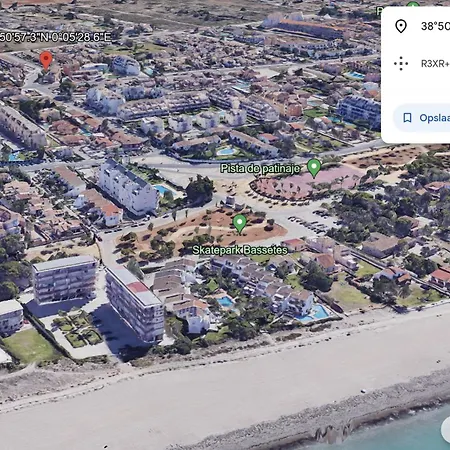
Task: Select the Pista de patinaje green marker
Action: [314, 168]
